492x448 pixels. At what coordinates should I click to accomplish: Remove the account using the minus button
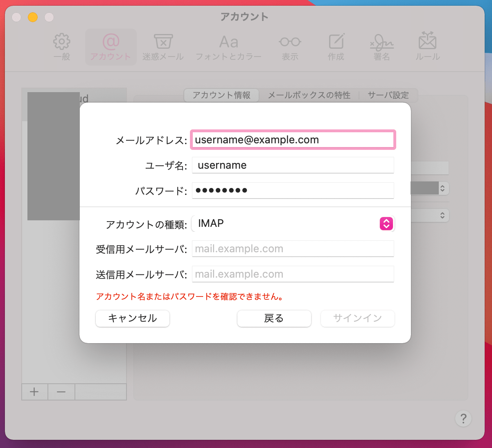[x=61, y=392]
